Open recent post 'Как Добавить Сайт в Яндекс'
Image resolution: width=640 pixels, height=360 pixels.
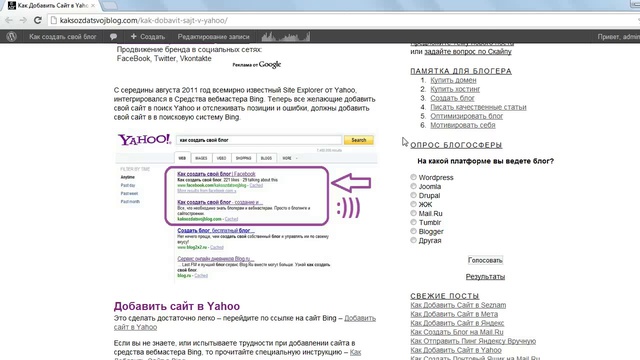(457, 323)
